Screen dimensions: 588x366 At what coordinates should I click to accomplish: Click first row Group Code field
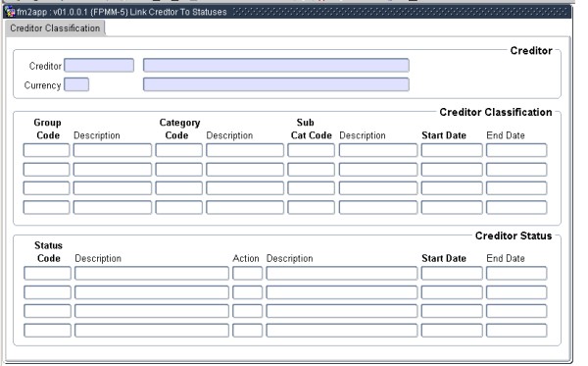(x=46, y=150)
